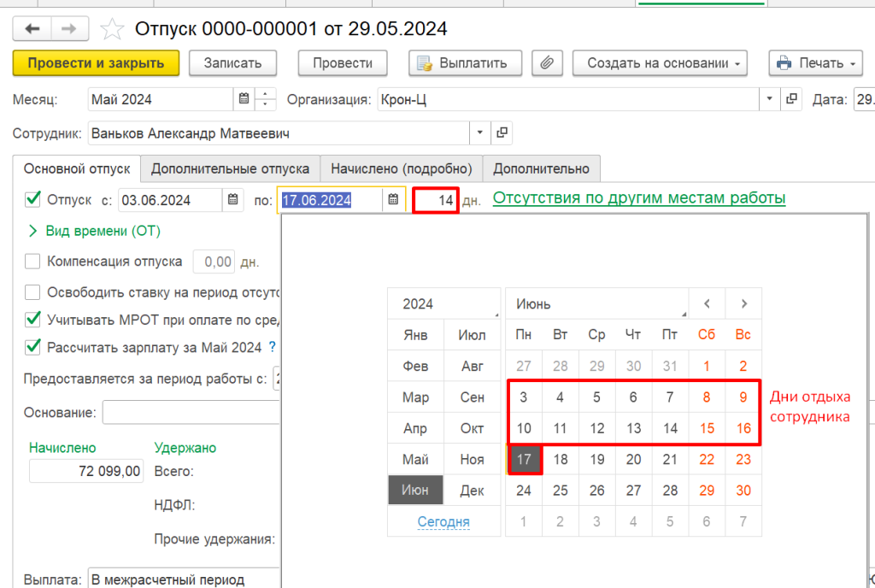Open calendar for vacation start date
The image size is (875, 588).
click(232, 201)
